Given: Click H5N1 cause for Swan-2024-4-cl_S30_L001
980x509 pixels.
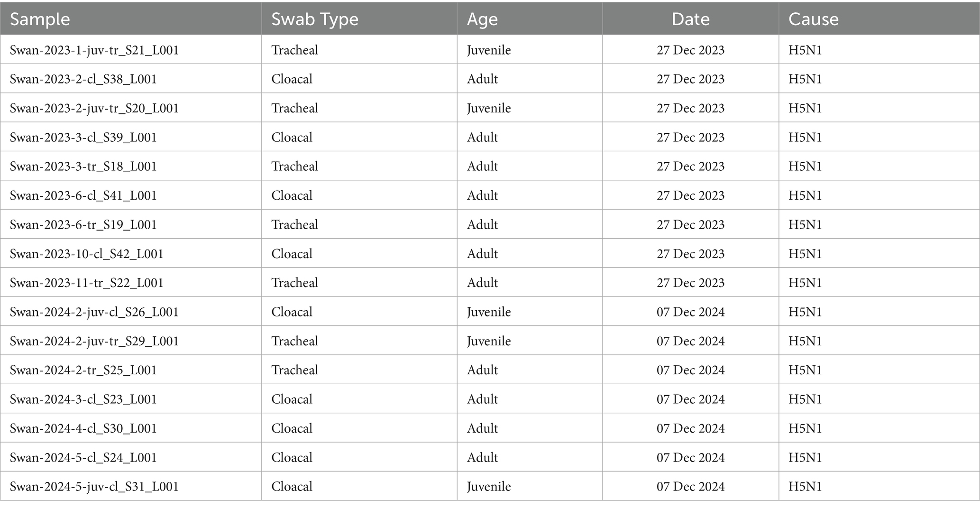Looking at the screenshot, I should point(805,428).
